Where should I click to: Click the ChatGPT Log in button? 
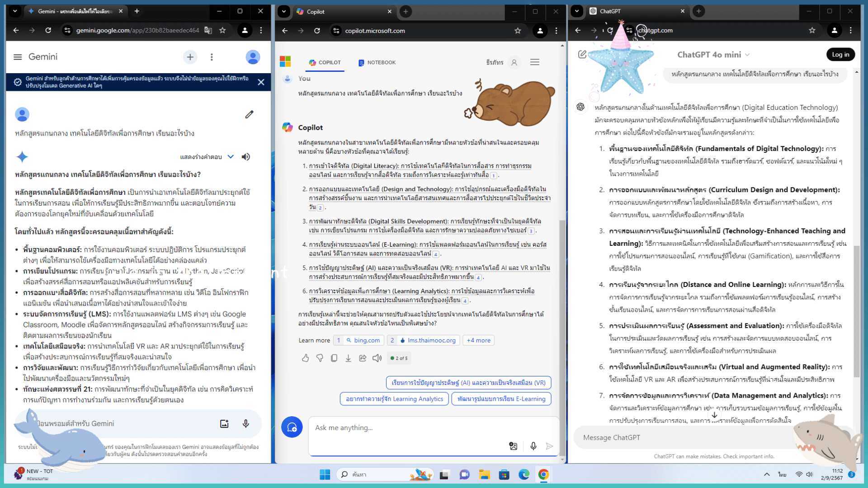coord(840,54)
